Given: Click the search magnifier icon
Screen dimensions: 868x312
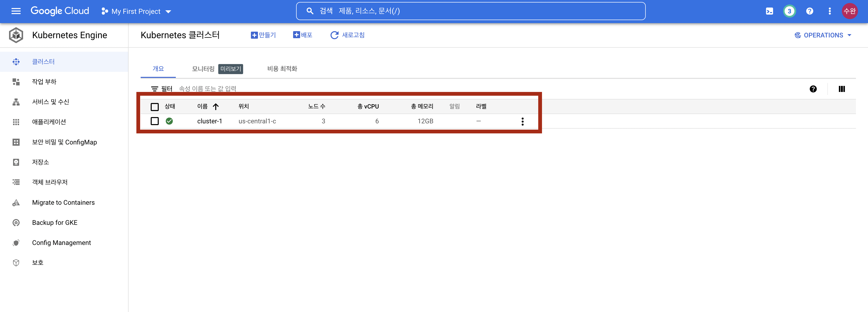Looking at the screenshot, I should tap(310, 11).
